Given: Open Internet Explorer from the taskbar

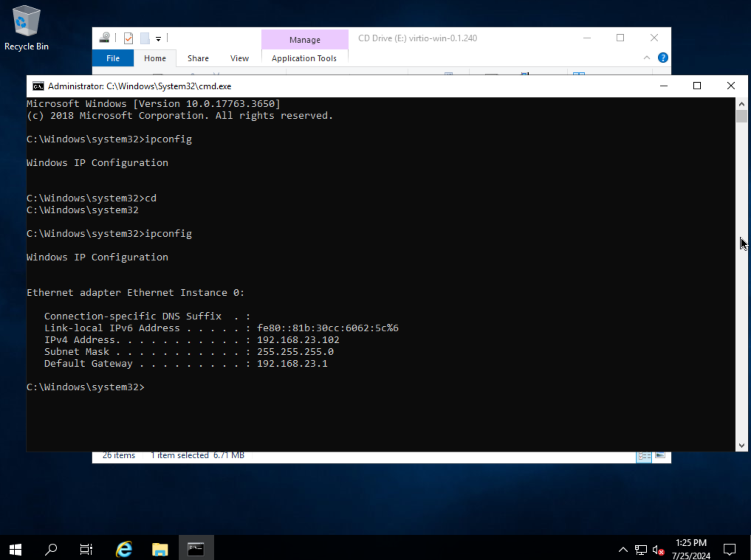Looking at the screenshot, I should pyautogui.click(x=124, y=549).
